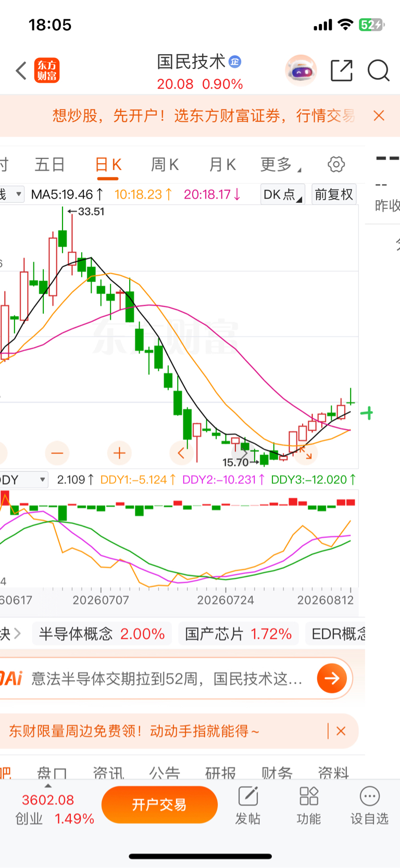This screenshot has height=868, width=400.
Task: Tap the 20260724 date axis label
Action: click(226, 600)
